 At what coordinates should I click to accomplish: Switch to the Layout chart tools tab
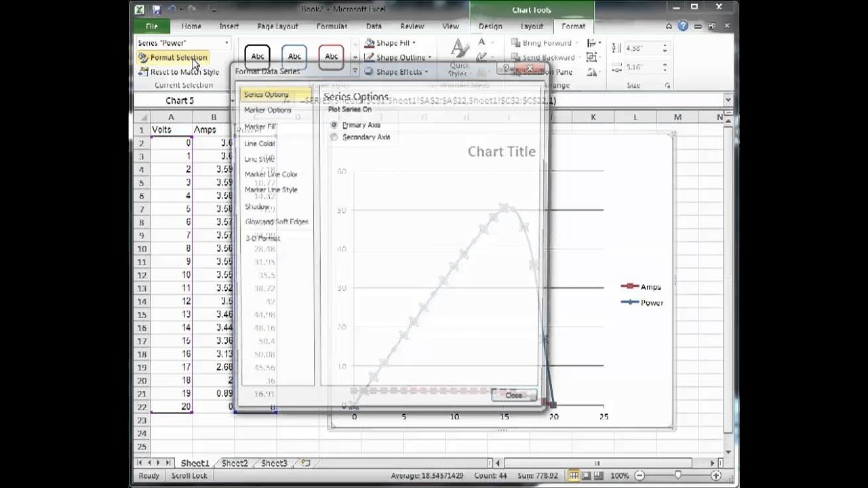[532, 26]
